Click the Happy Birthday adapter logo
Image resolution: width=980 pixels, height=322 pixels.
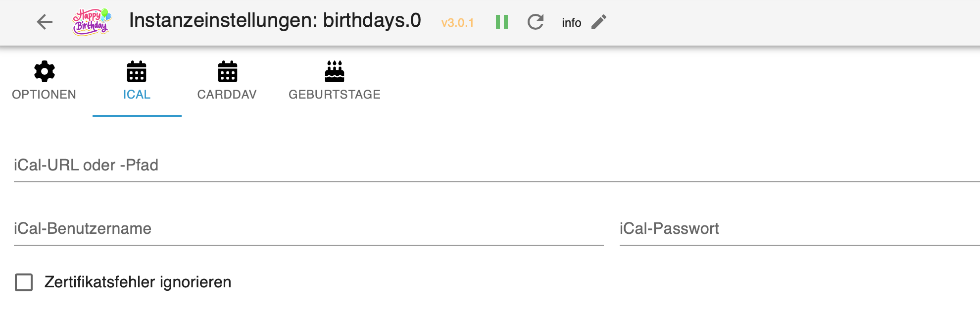click(92, 22)
